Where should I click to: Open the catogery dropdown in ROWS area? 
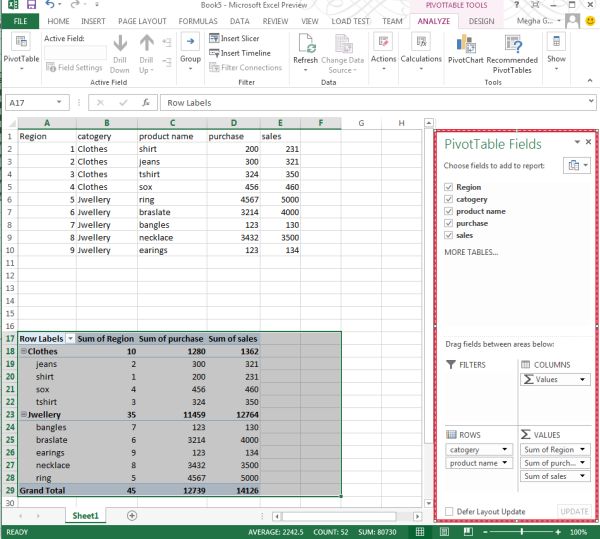[x=505, y=449]
